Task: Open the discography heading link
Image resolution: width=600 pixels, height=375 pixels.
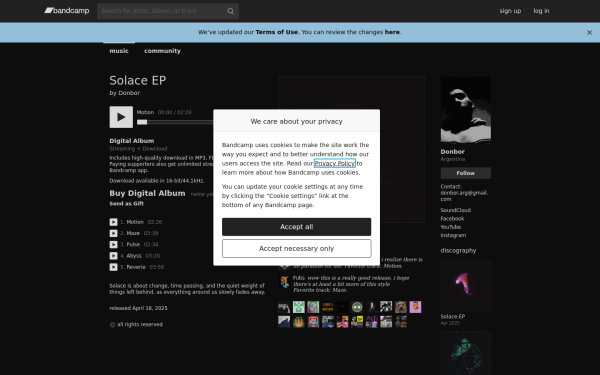Action: 458,251
